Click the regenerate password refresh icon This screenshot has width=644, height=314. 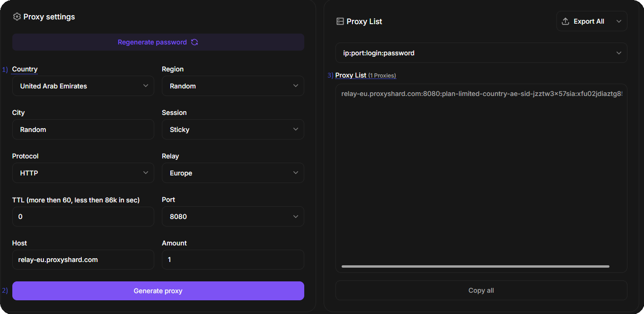click(x=194, y=42)
